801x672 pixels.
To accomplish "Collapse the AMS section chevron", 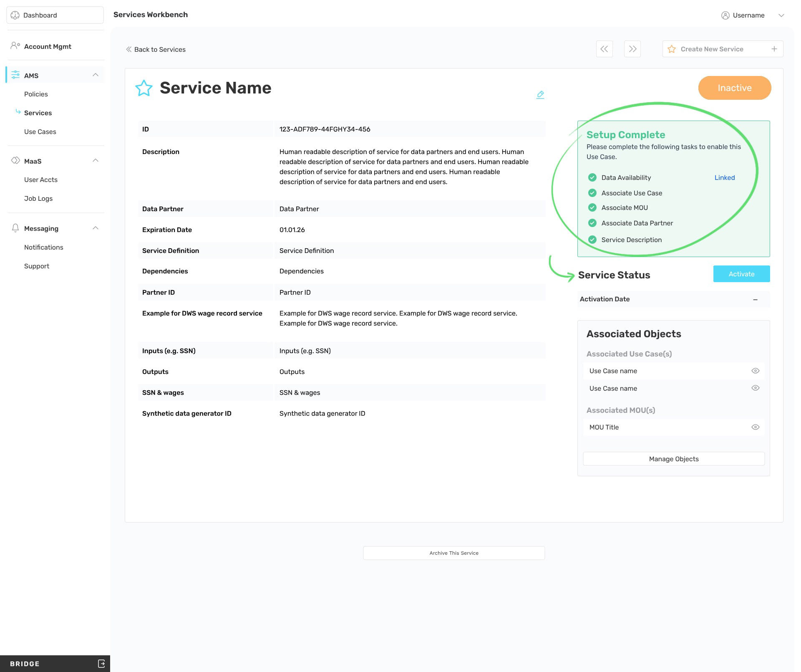I will pyautogui.click(x=96, y=75).
